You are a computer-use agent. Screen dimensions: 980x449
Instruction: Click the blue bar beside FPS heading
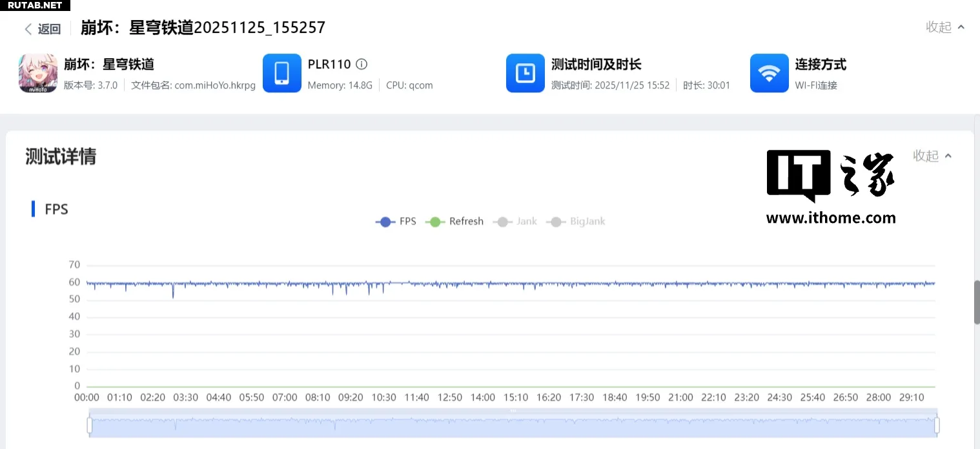coord(33,209)
